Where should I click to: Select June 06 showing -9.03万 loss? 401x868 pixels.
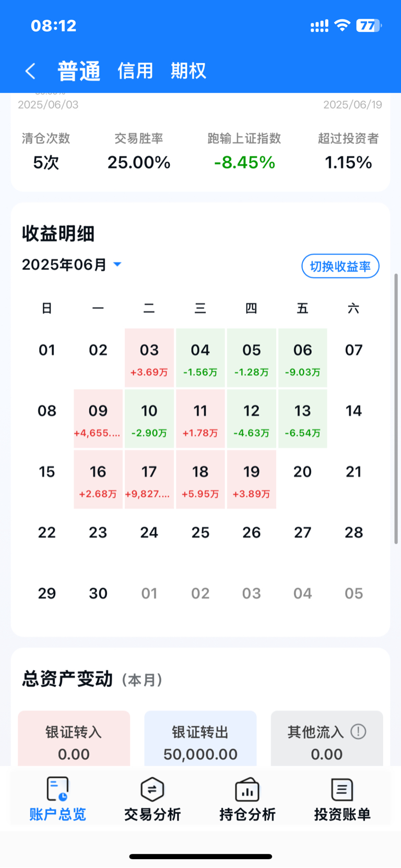303,358
